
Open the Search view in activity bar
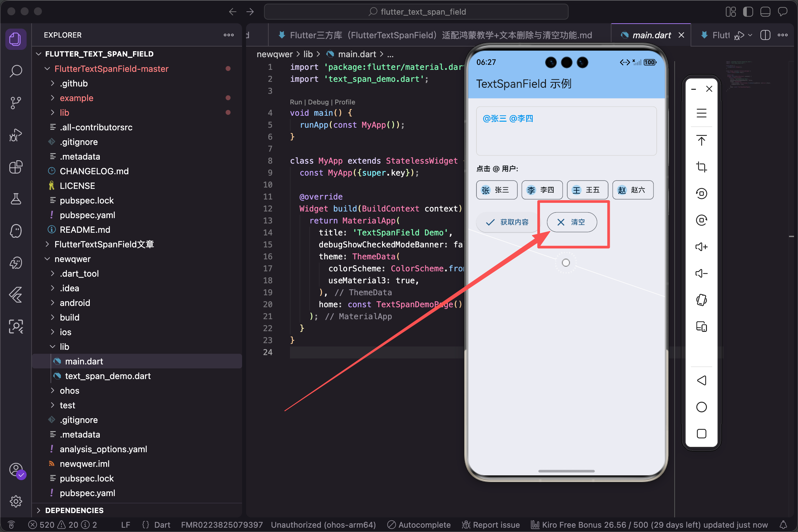click(16, 71)
